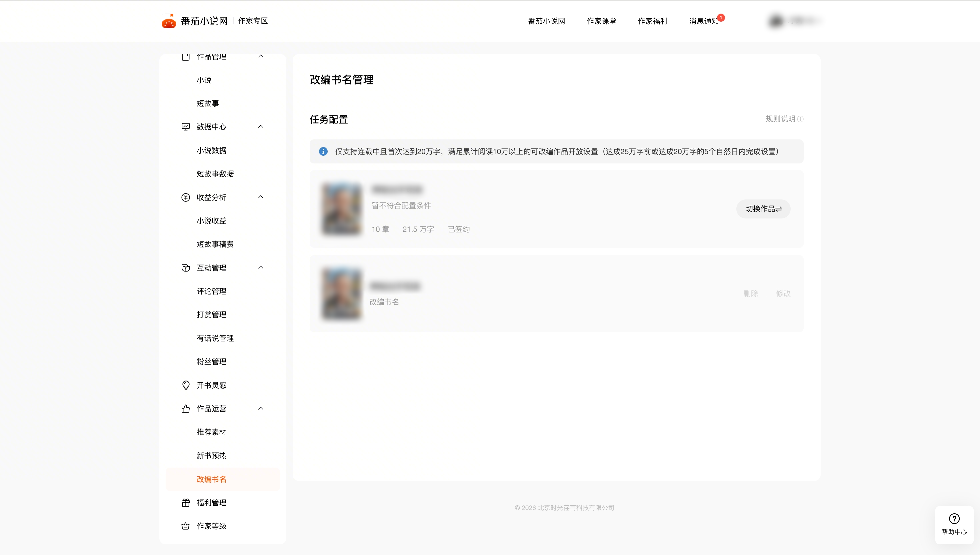Open 消息通知 with red badge

point(703,21)
